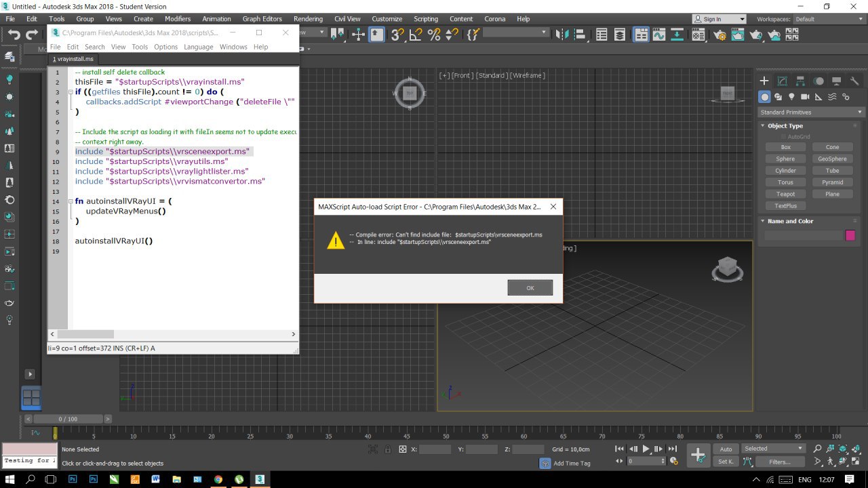Open the named selection sets dropdown
This screenshot has width=868, height=488.
[x=515, y=33]
